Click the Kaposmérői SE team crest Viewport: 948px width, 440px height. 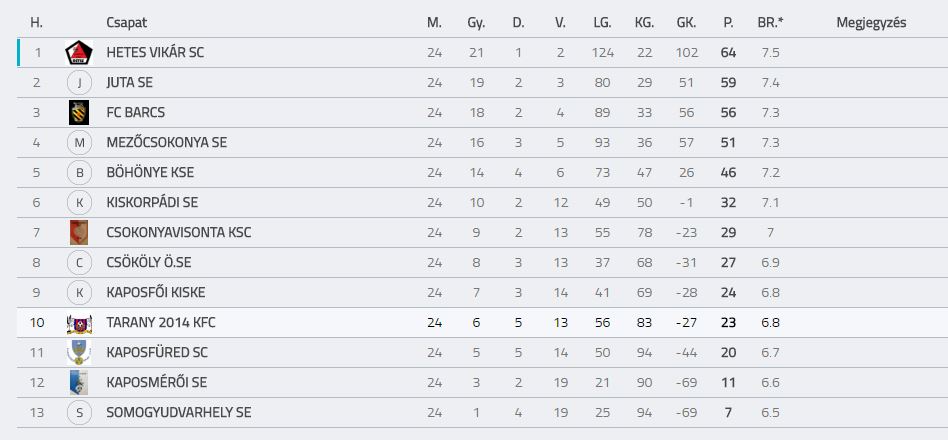79,383
